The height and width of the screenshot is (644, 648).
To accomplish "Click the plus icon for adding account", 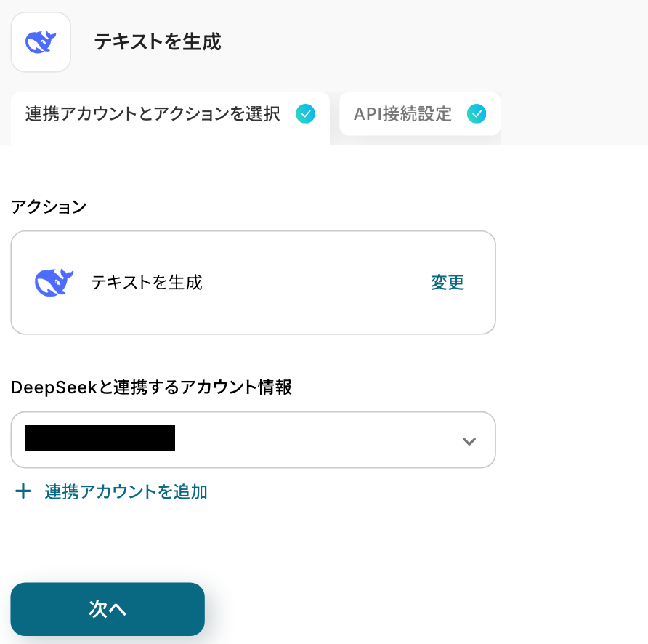I will (23, 492).
